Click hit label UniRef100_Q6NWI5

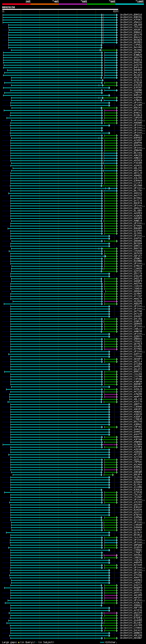click(131, 633)
